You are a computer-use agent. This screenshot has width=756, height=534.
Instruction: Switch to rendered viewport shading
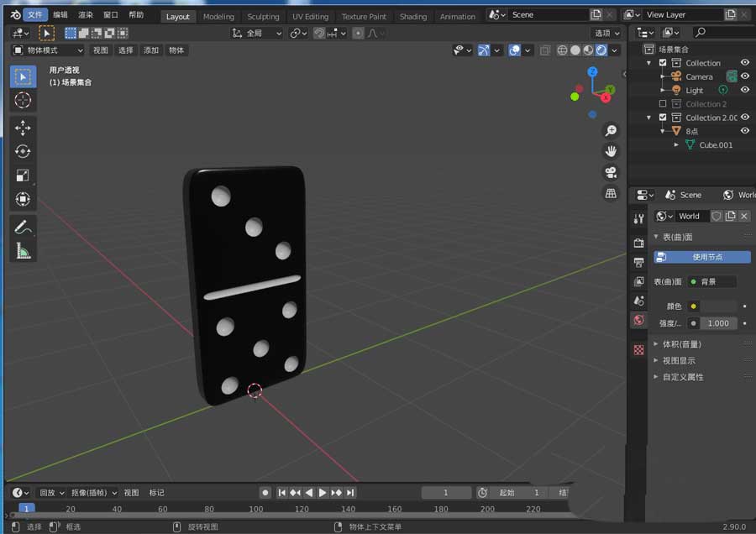pos(601,50)
